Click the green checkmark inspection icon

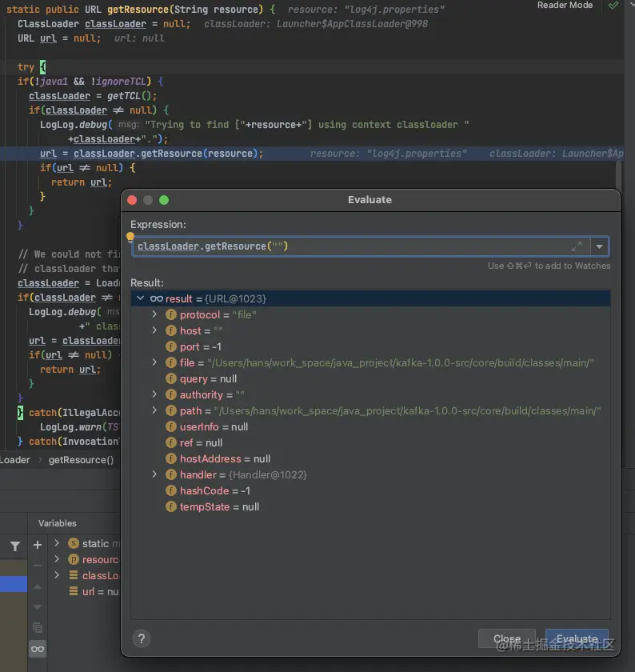613,5
